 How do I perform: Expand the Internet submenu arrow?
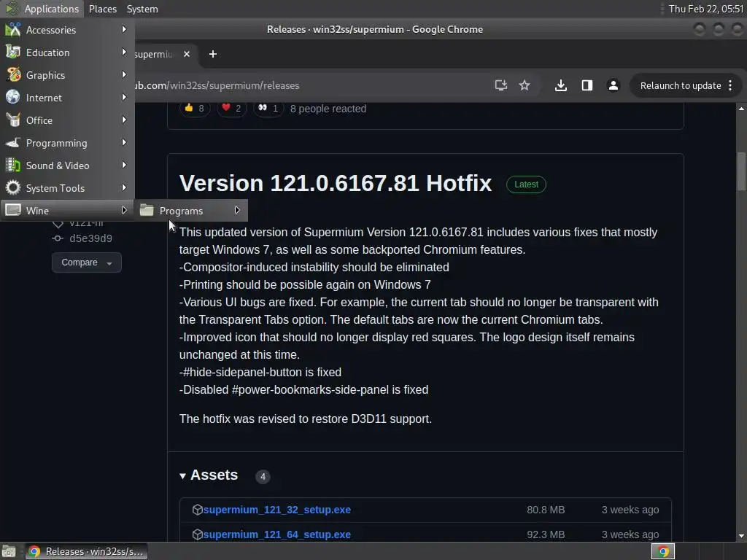(x=124, y=97)
